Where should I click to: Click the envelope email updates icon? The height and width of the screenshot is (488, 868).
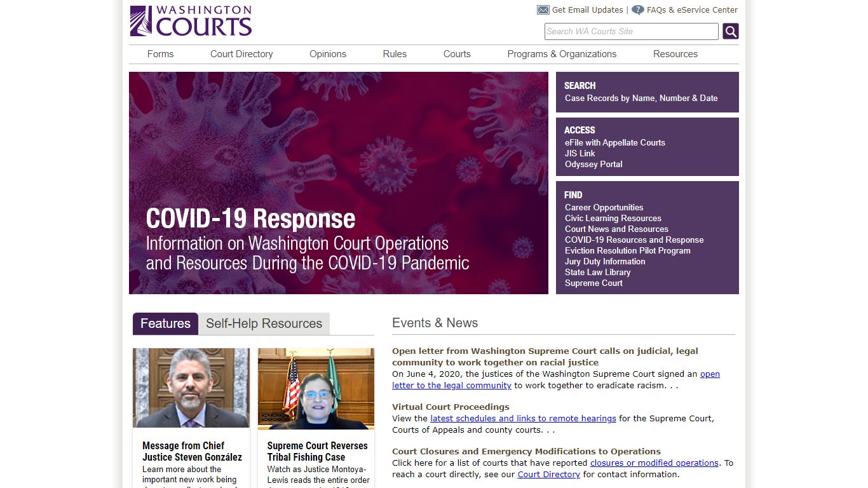coord(543,10)
